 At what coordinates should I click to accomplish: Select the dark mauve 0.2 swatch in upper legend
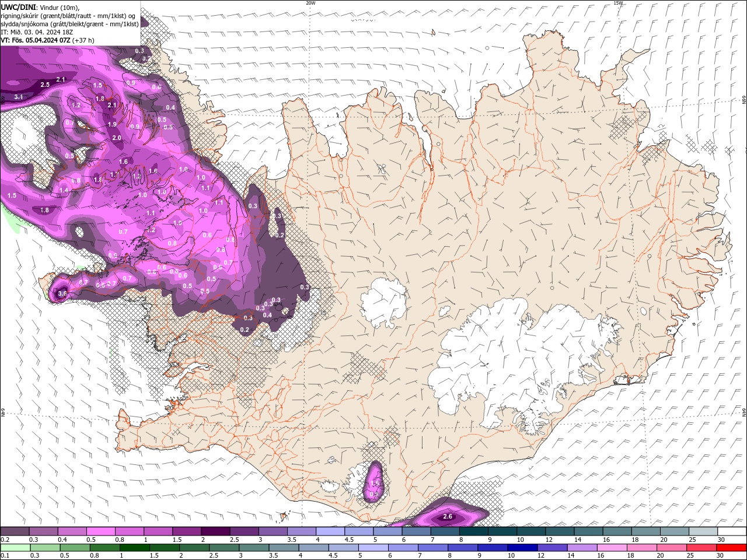point(15,531)
